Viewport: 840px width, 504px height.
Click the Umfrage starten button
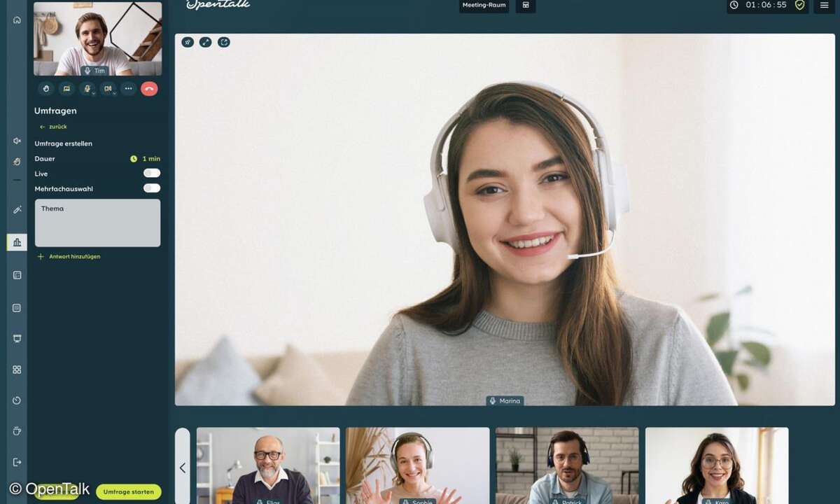pos(129,492)
